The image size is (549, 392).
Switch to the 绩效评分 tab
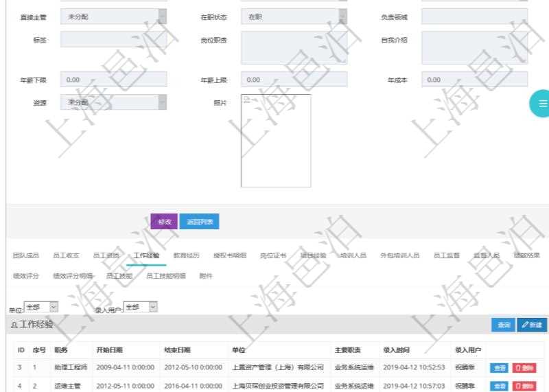click(25, 276)
